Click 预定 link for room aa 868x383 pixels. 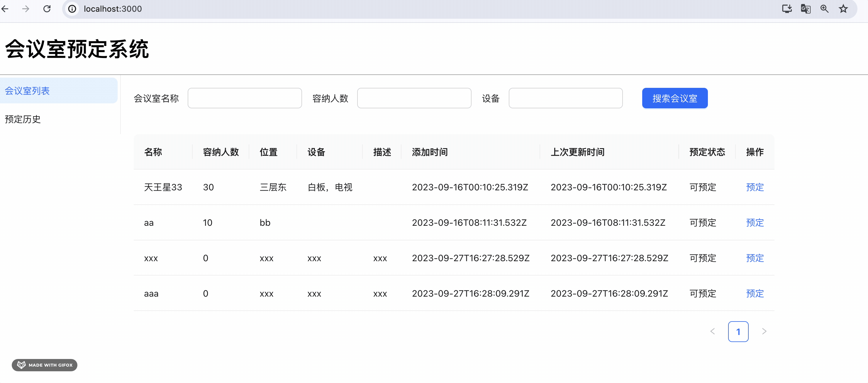click(755, 223)
